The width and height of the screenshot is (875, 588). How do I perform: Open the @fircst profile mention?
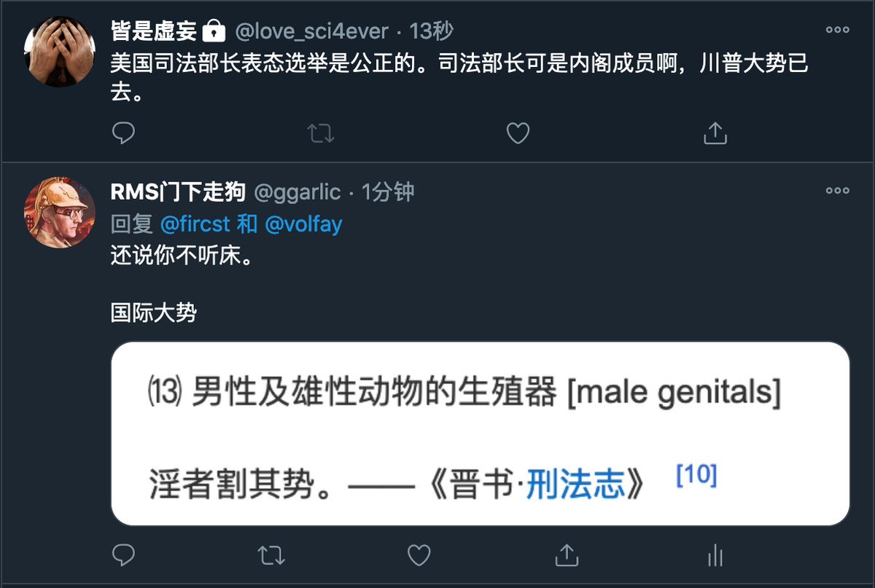194,224
